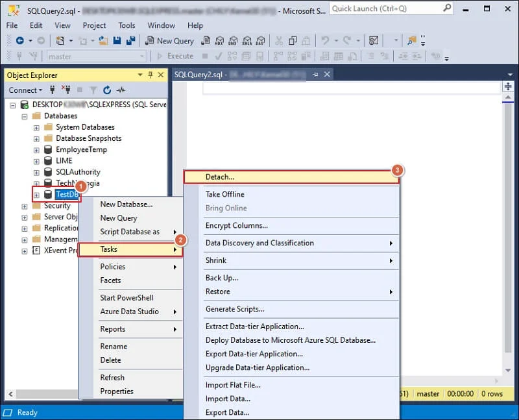Click the Execute query button
The image size is (519, 420).
pos(175,56)
